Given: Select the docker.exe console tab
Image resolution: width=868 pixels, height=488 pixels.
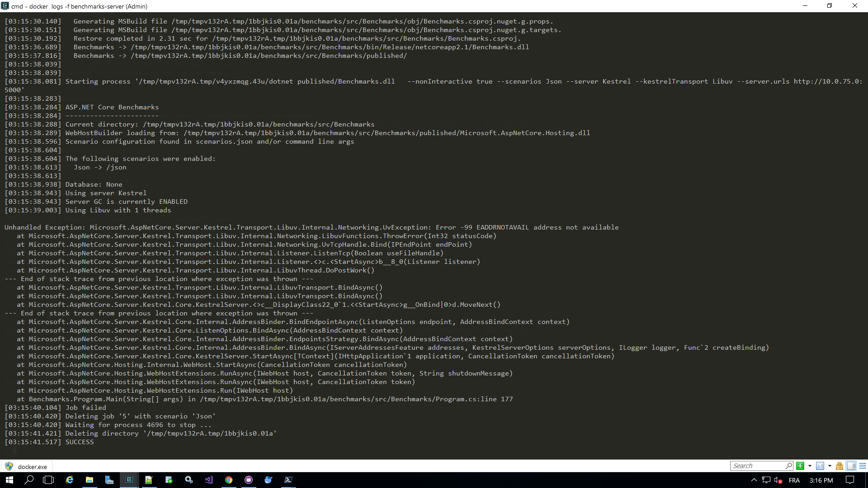Looking at the screenshot, I should pos(27,467).
